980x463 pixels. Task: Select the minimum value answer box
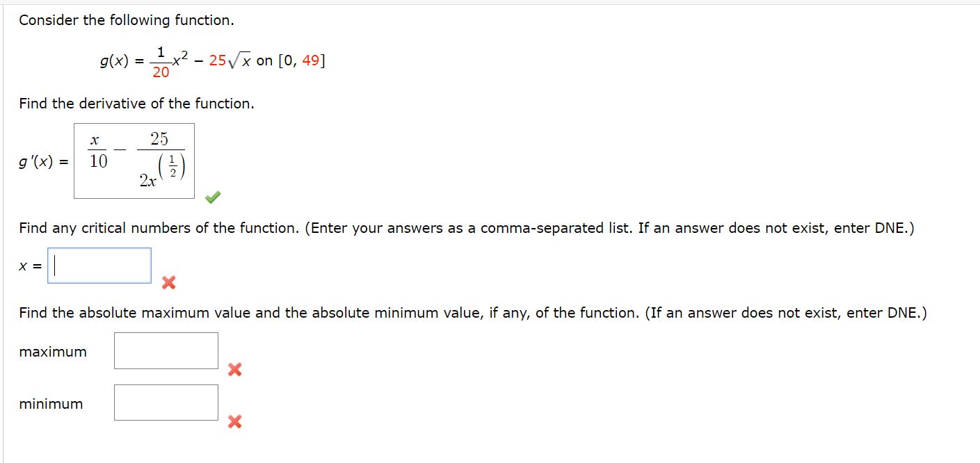(167, 402)
